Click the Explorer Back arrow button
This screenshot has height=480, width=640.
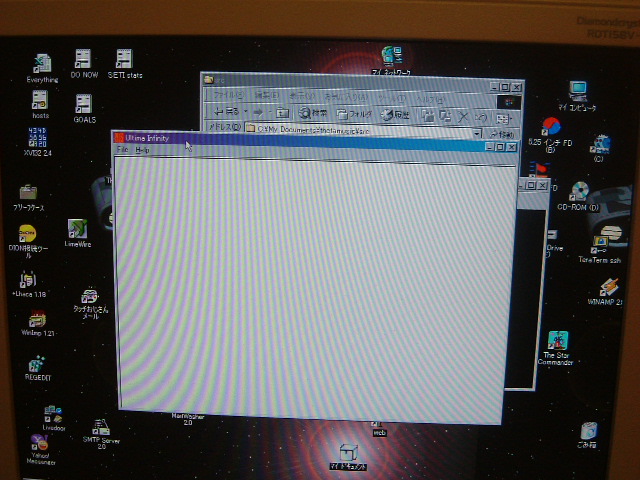pyautogui.click(x=227, y=111)
